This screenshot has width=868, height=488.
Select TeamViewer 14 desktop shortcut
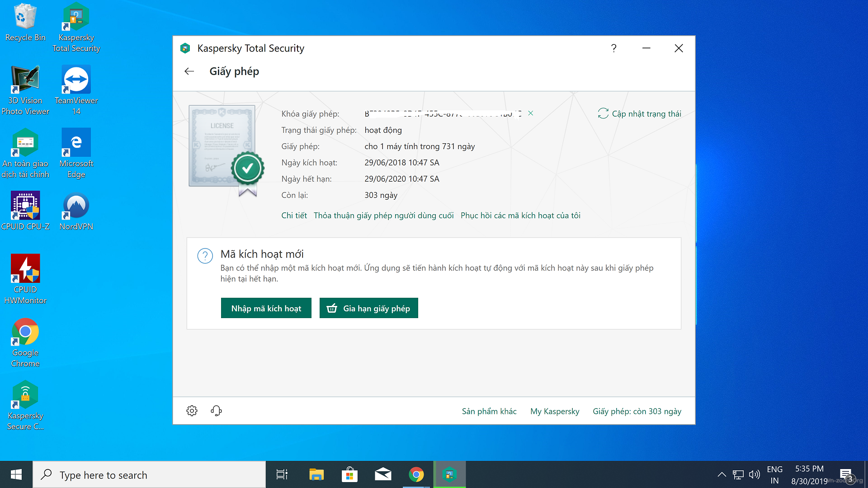click(x=76, y=90)
